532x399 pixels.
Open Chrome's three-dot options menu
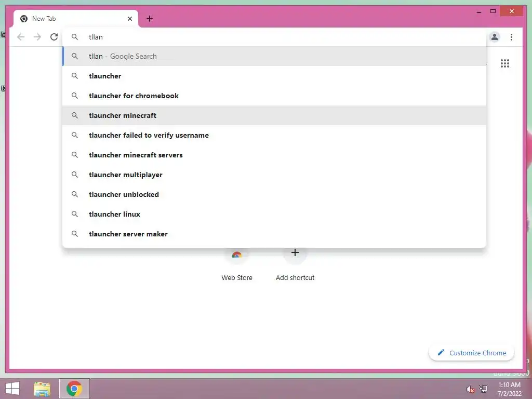pos(511,37)
